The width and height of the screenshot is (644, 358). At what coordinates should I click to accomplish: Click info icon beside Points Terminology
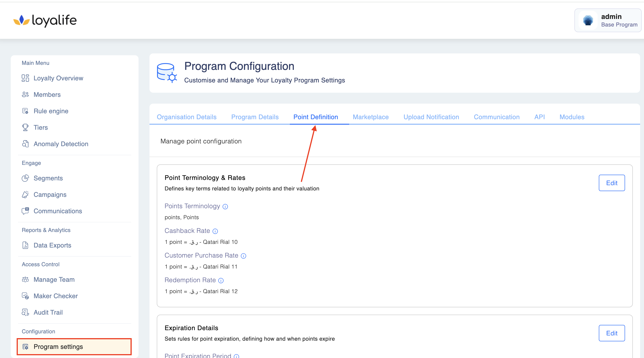[x=225, y=206]
